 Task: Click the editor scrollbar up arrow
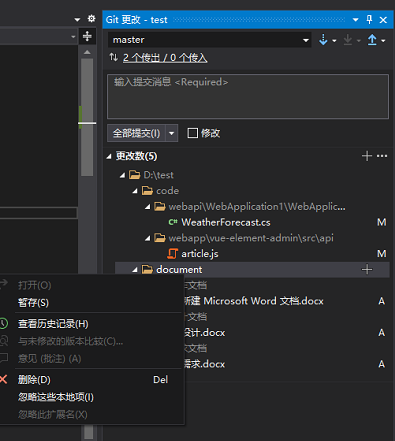(x=87, y=52)
